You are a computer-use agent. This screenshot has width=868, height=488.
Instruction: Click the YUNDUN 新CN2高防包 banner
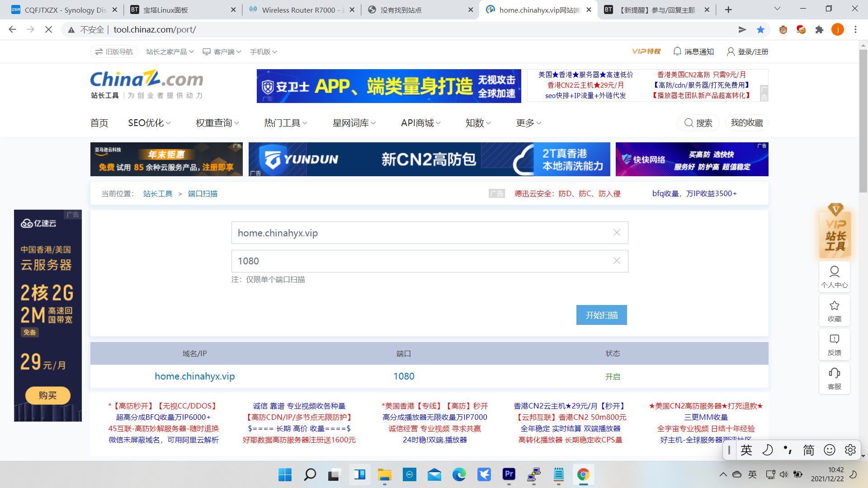(x=429, y=159)
